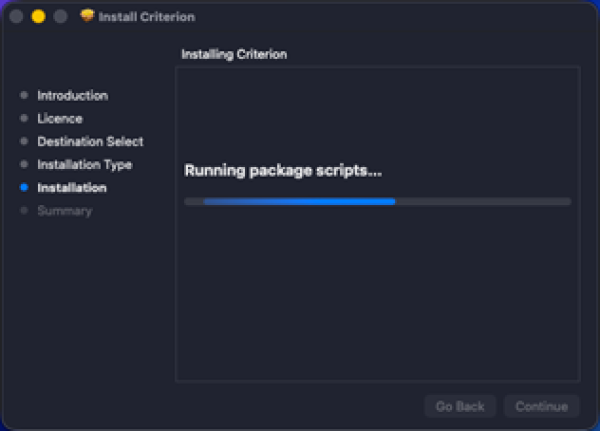Image resolution: width=600 pixels, height=431 pixels.
Task: Click the bullet beside Introduction step
Action: click(x=23, y=96)
